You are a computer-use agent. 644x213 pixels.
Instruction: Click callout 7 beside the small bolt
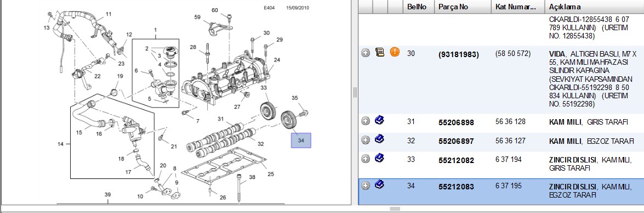coord(197,121)
